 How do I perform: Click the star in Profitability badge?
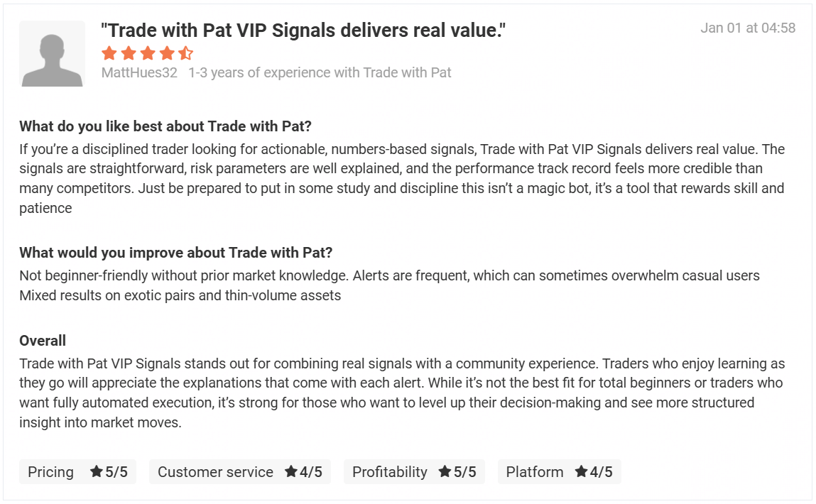coord(445,472)
